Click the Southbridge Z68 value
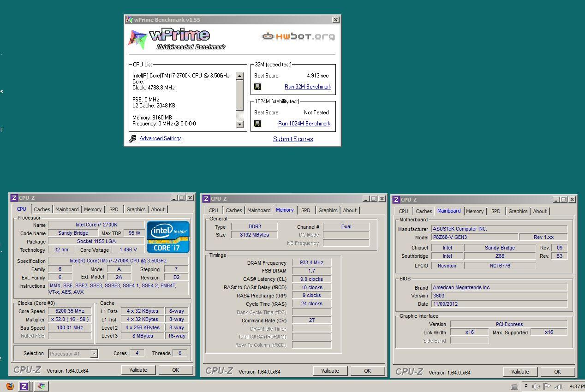Image resolution: width=585 pixels, height=392 pixels. [x=500, y=256]
